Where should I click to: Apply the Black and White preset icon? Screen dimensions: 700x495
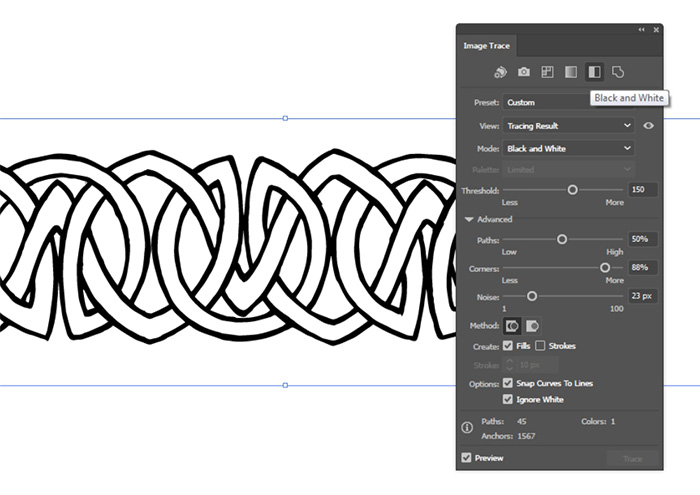594,72
